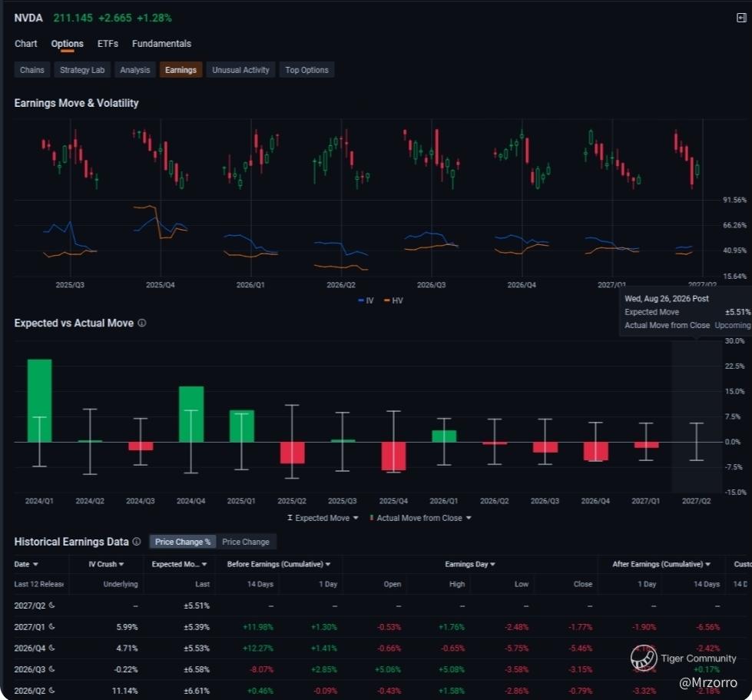Expand the Earnings Day column dropdown
The width and height of the screenshot is (752, 700).
(470, 564)
